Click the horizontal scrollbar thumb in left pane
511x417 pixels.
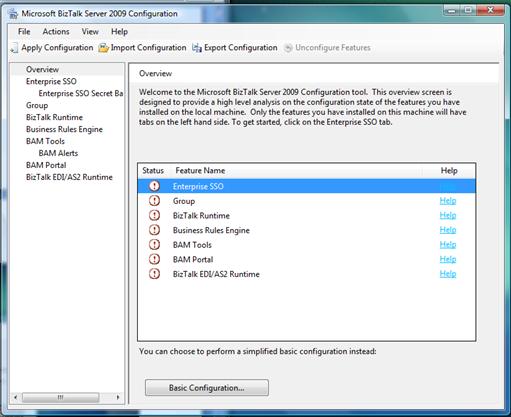click(60, 397)
